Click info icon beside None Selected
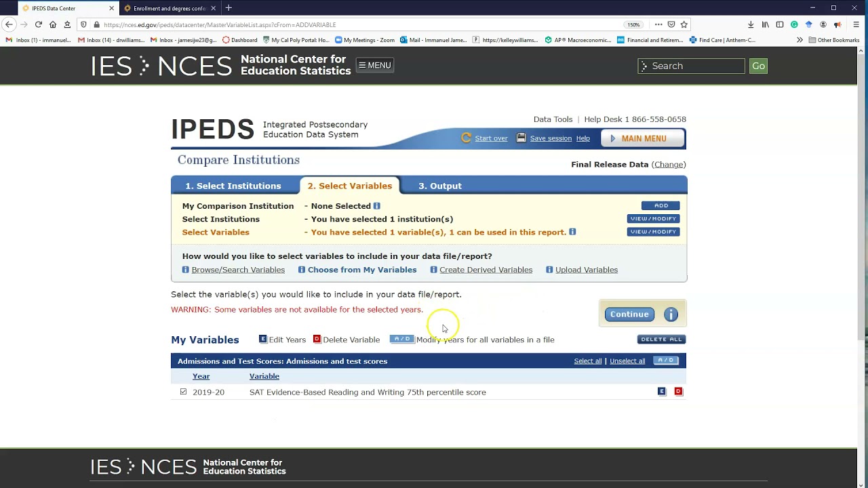 [377, 206]
